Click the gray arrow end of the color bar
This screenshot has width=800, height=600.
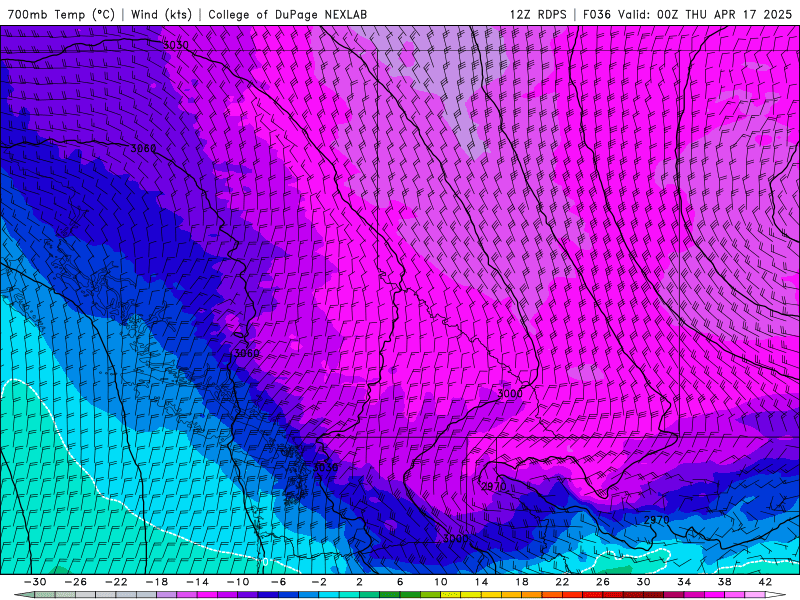[x=24, y=594]
